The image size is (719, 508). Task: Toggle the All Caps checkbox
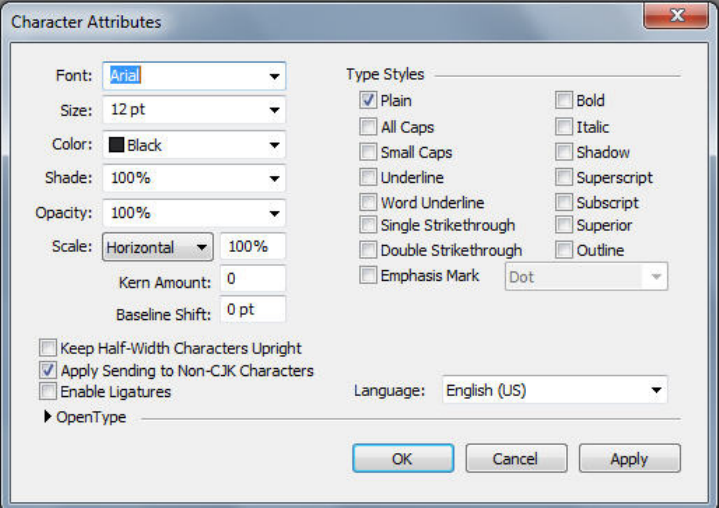(x=368, y=127)
